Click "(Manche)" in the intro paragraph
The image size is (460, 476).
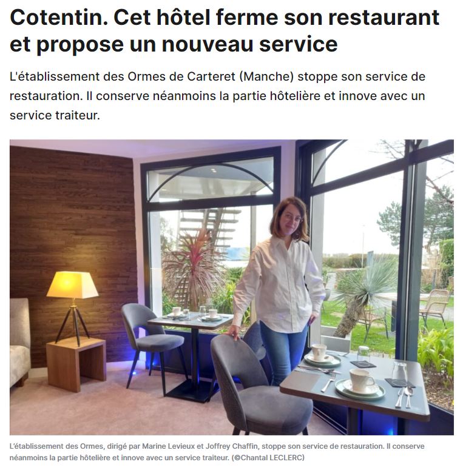pos(266,76)
